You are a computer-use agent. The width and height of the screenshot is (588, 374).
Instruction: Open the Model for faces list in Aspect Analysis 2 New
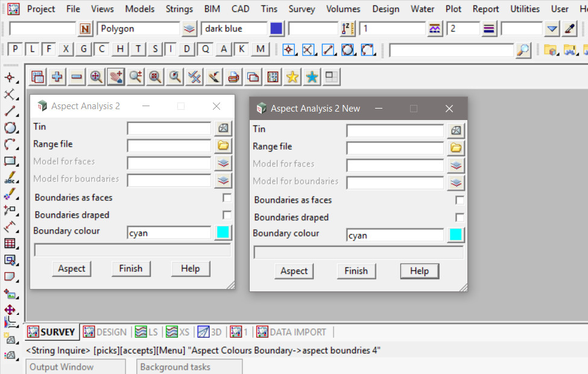click(456, 165)
